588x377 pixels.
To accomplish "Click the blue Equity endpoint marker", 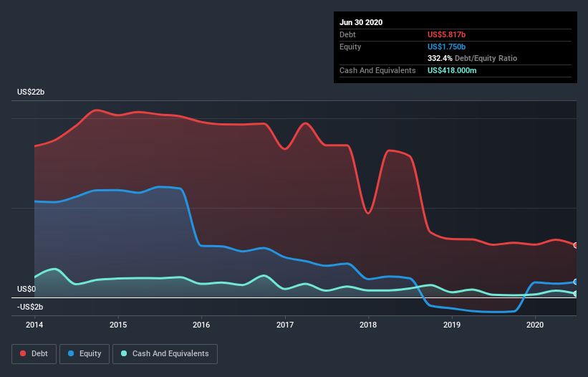I will 576,282.
